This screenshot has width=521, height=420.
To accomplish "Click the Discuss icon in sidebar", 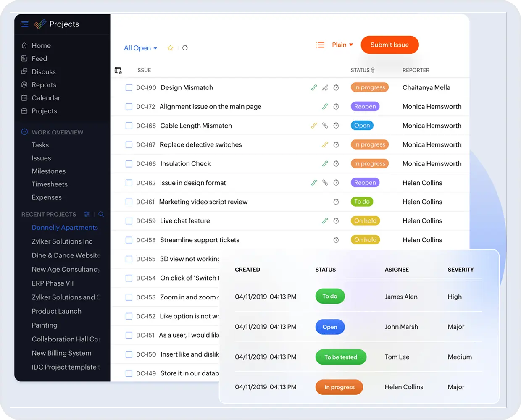I will (x=24, y=71).
